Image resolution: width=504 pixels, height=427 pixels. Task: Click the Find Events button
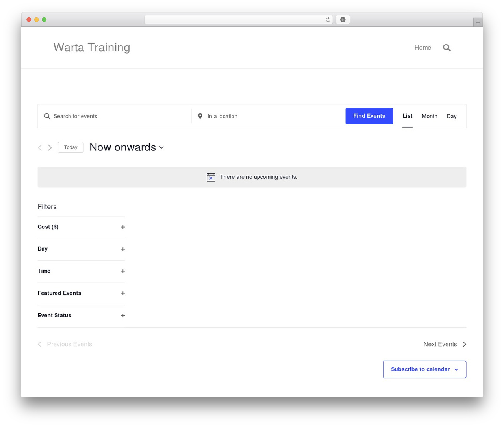click(x=369, y=116)
